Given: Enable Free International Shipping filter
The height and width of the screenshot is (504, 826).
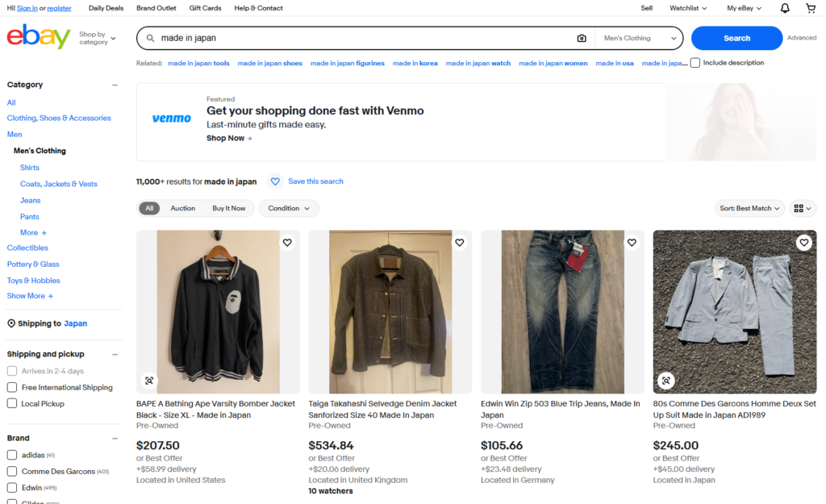Looking at the screenshot, I should [x=12, y=387].
